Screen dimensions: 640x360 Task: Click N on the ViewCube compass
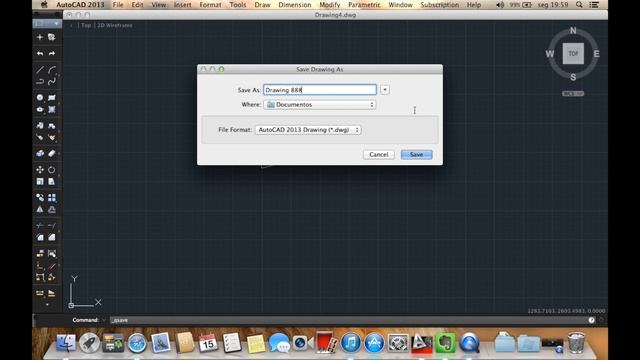click(573, 31)
